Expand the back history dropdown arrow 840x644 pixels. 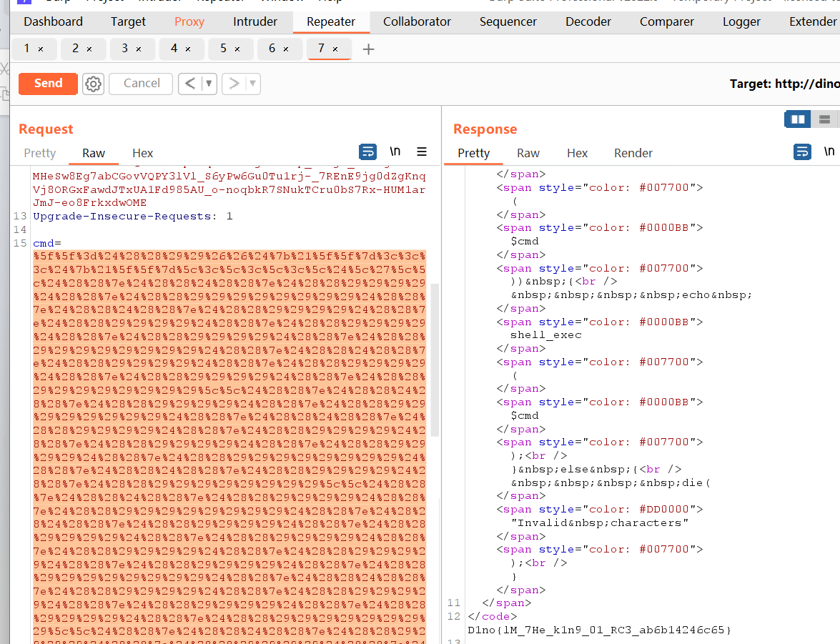[x=209, y=84]
